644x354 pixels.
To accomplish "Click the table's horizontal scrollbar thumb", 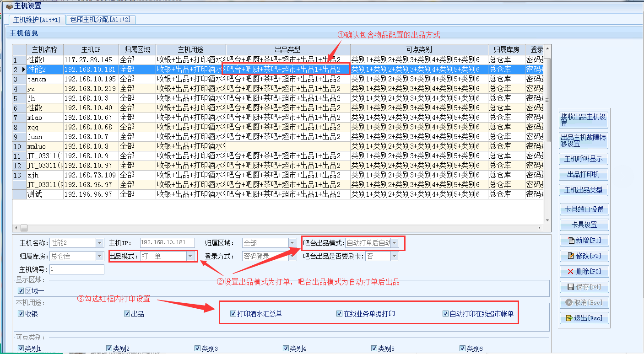I will (24, 227).
